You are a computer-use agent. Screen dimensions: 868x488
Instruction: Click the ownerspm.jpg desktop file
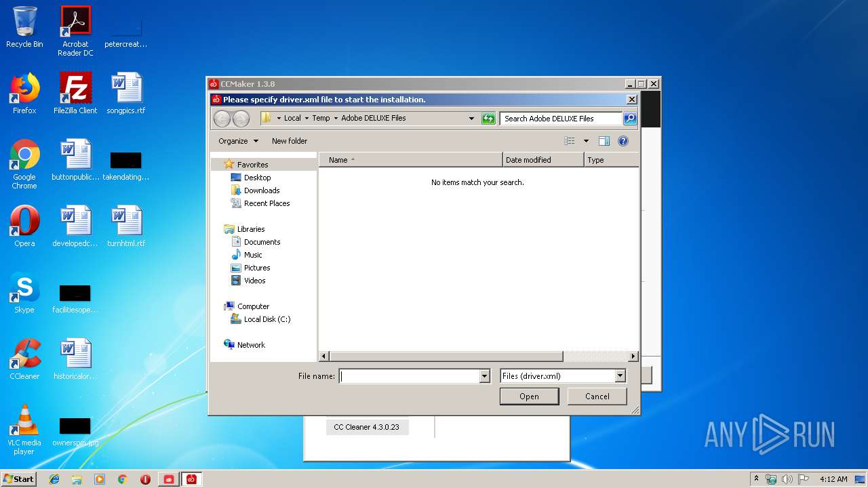coord(75,431)
